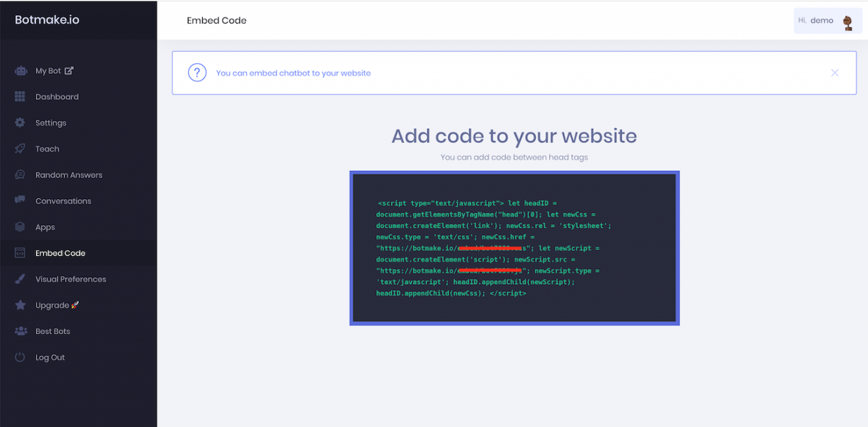Screen dimensions: 868x427
Task: Open Conversations in the sidebar
Action: coord(79,201)
